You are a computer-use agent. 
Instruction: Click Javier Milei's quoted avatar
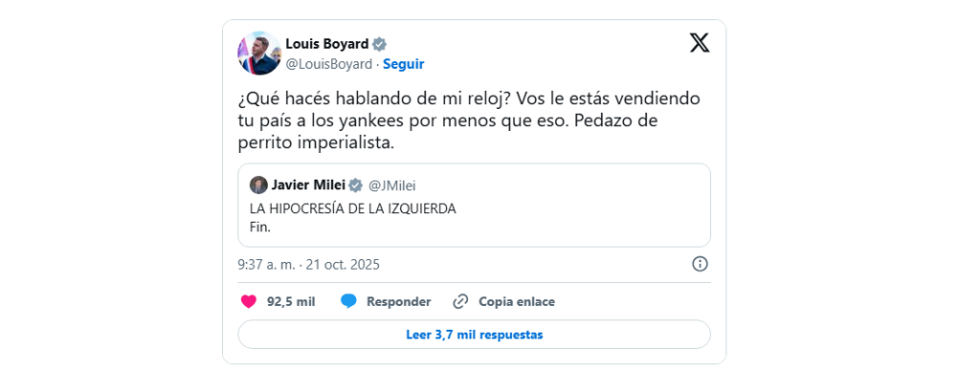[258, 185]
